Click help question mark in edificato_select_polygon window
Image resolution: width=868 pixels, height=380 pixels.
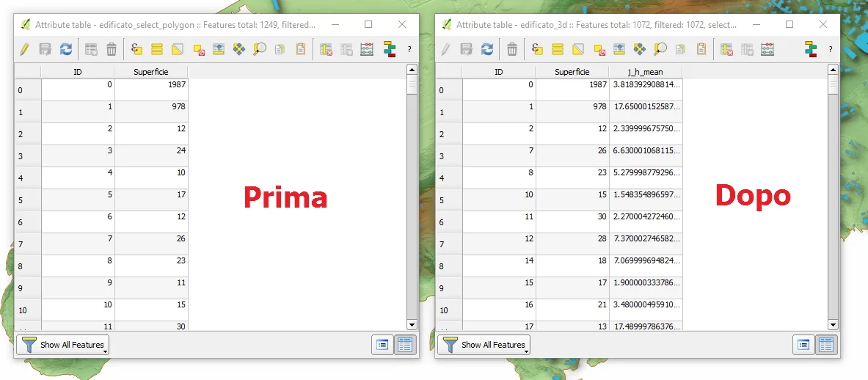coord(409,49)
